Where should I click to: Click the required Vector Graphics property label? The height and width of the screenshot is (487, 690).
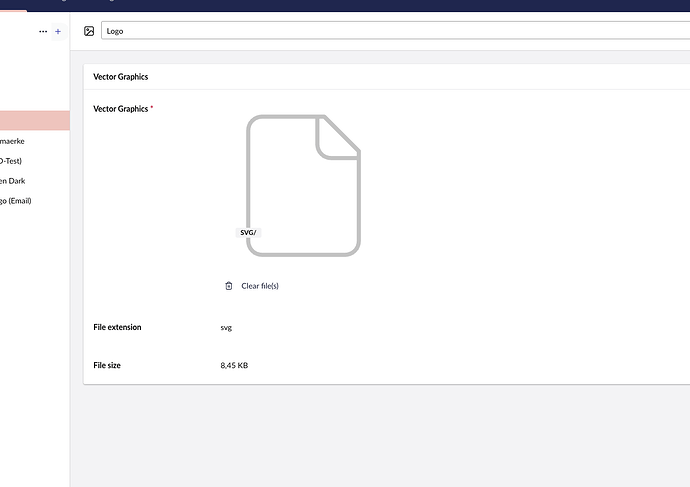pos(121,108)
